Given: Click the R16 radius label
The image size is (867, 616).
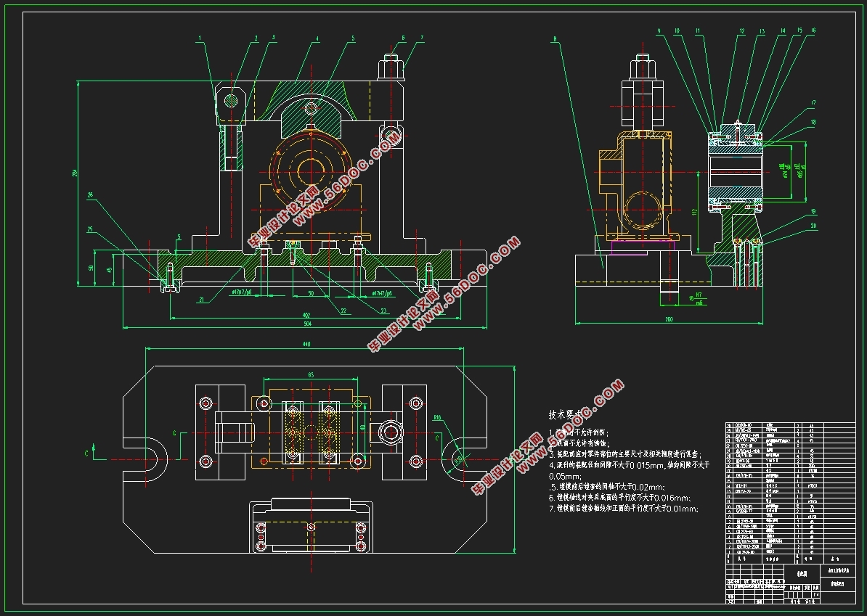Looking at the screenshot, I should [x=437, y=418].
